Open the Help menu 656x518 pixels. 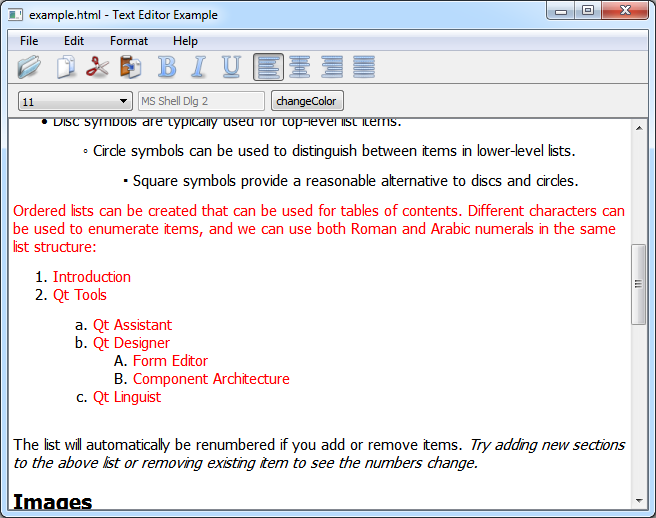185,41
